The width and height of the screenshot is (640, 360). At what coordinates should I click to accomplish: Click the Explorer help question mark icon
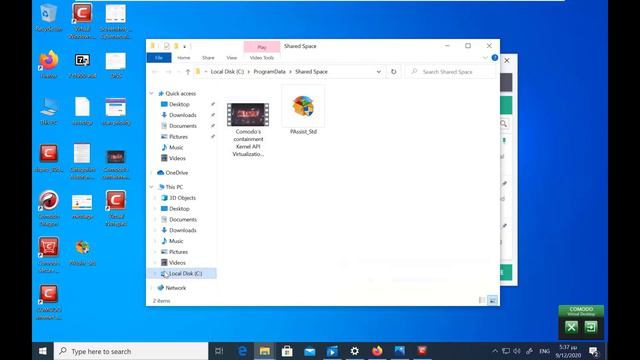[x=495, y=58]
